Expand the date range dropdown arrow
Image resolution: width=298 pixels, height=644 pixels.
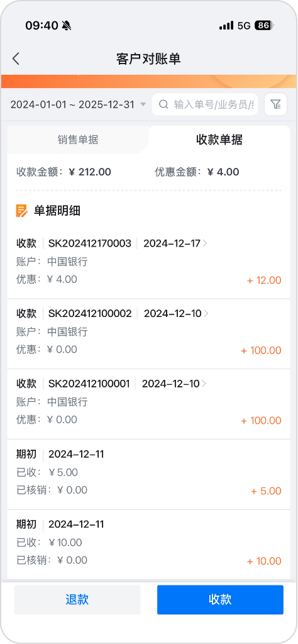coord(143,104)
